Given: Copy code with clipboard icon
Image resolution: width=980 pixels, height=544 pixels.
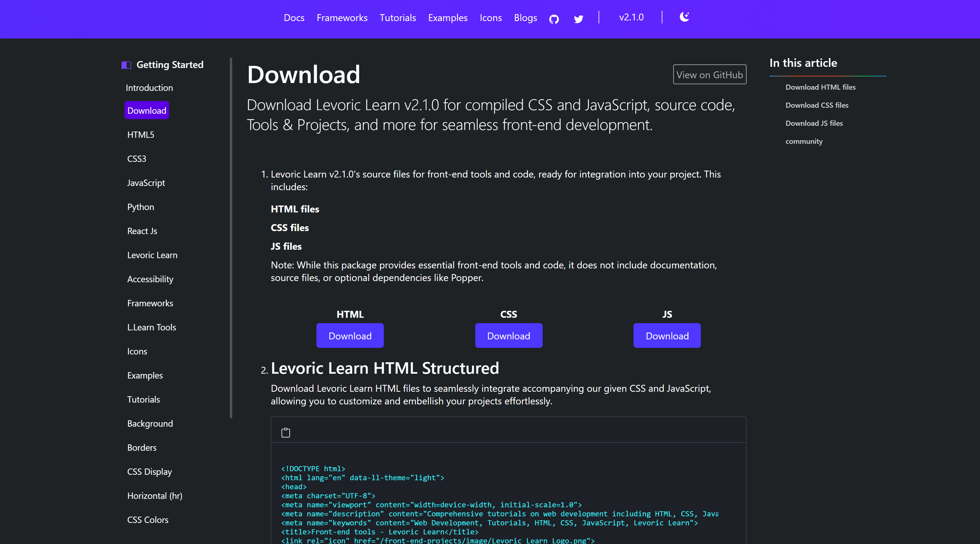Looking at the screenshot, I should pos(286,433).
